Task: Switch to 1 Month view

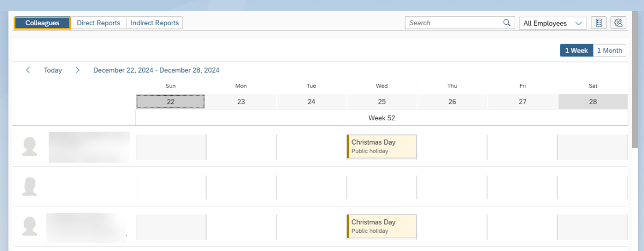Action: coord(609,51)
